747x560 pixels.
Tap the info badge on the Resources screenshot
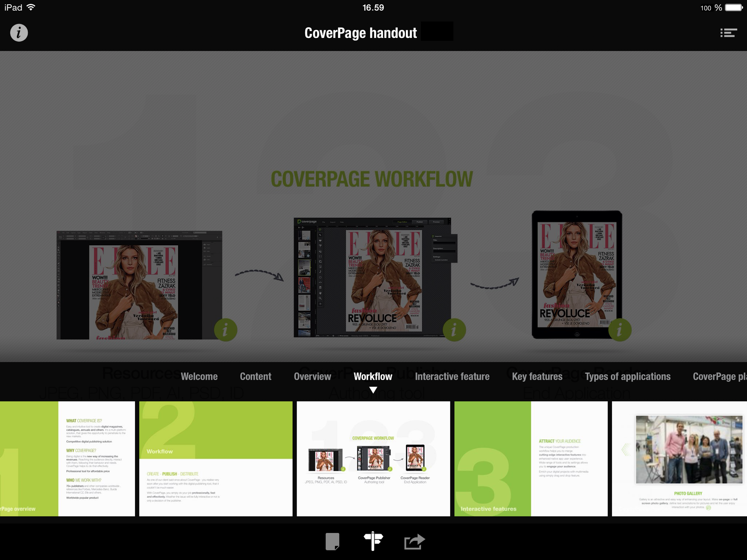point(226,330)
